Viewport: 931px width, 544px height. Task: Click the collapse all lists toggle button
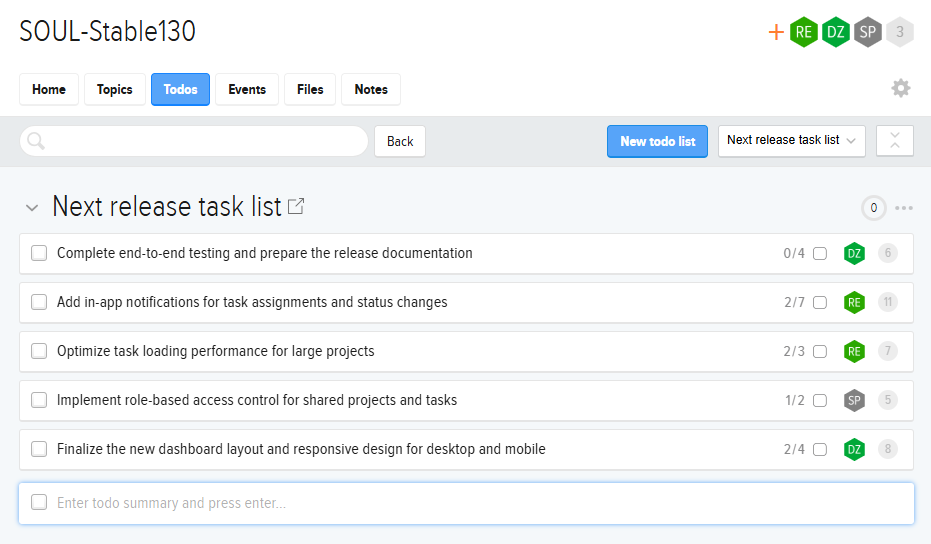[894, 141]
